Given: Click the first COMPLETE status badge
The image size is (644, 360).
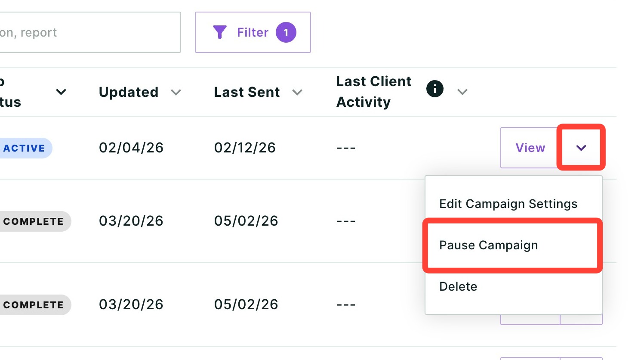Looking at the screenshot, I should [35, 221].
